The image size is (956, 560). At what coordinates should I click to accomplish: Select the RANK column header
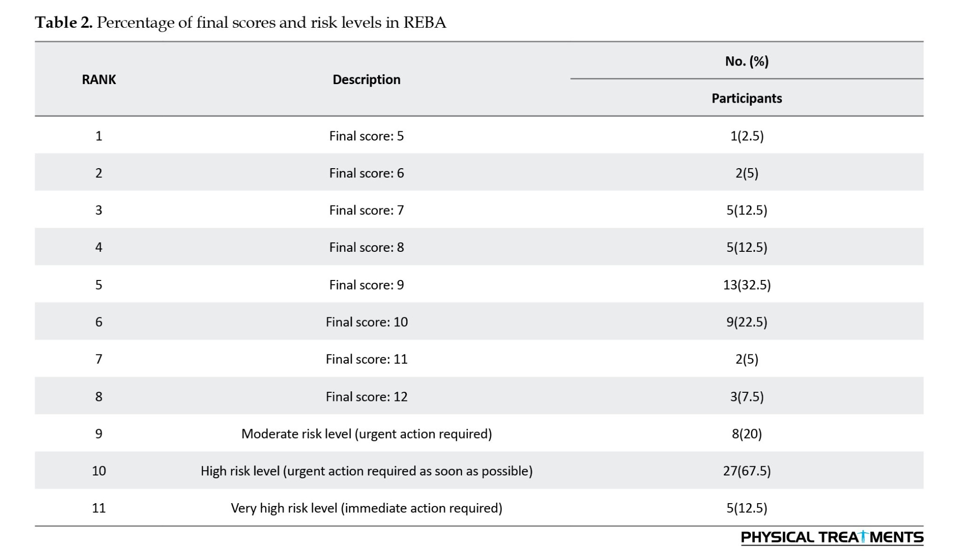98,79
